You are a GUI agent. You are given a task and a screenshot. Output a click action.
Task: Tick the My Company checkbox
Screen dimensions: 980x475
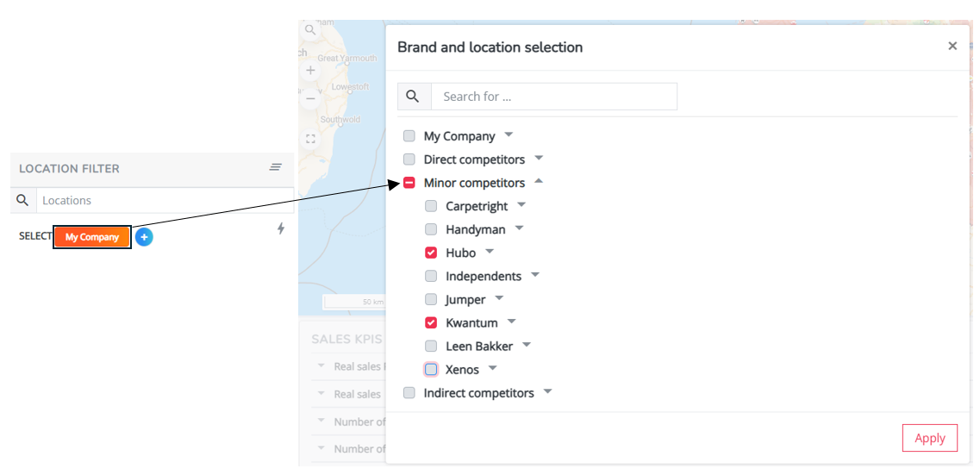(x=409, y=136)
